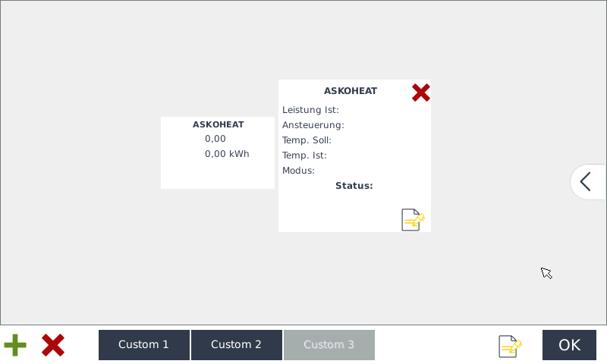Select the Custom 2 tab

(x=236, y=345)
